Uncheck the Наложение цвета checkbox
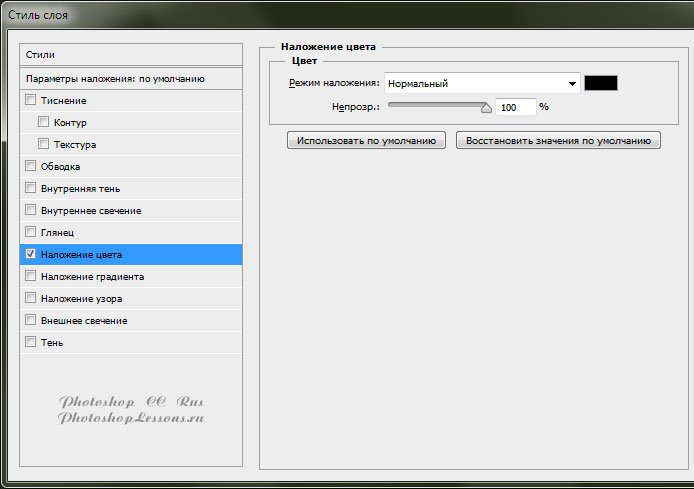 click(30, 254)
